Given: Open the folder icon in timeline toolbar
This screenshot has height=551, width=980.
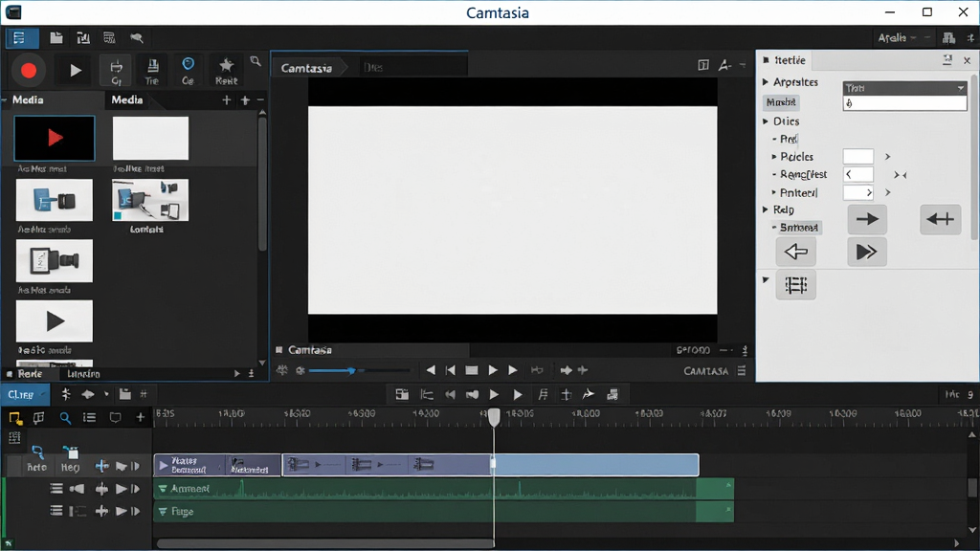Looking at the screenshot, I should (x=125, y=394).
